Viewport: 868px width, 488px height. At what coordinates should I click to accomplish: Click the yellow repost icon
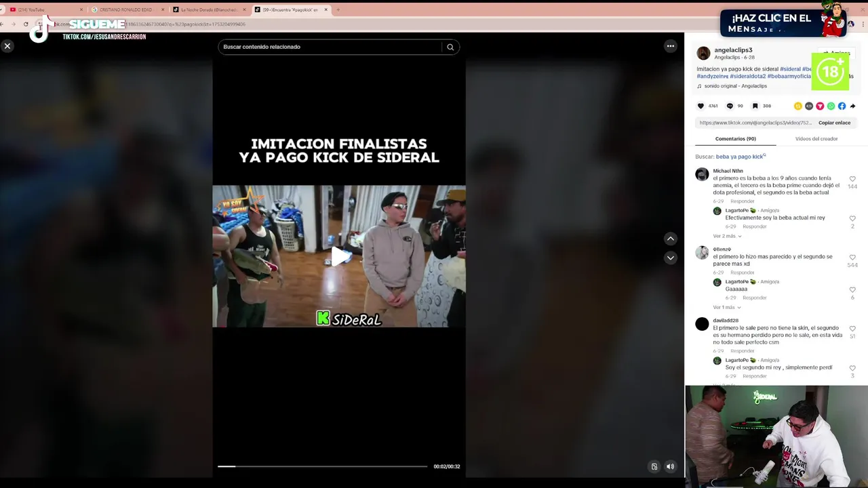tap(798, 106)
